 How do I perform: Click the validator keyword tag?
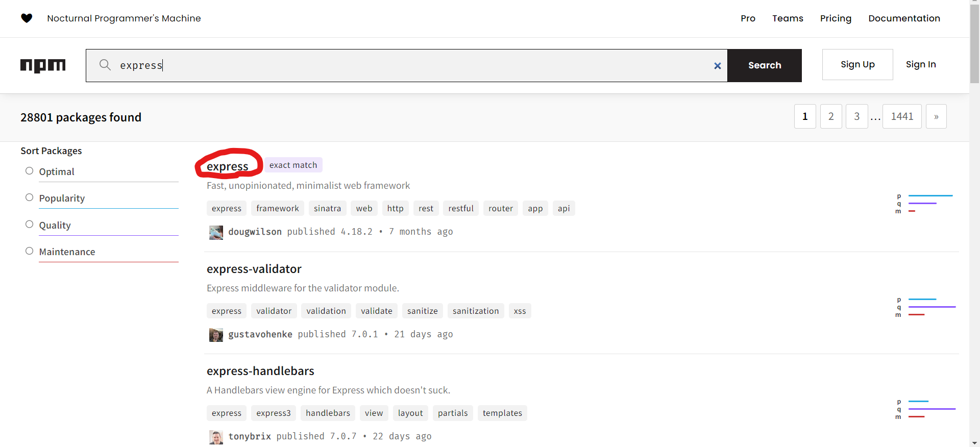click(x=274, y=311)
